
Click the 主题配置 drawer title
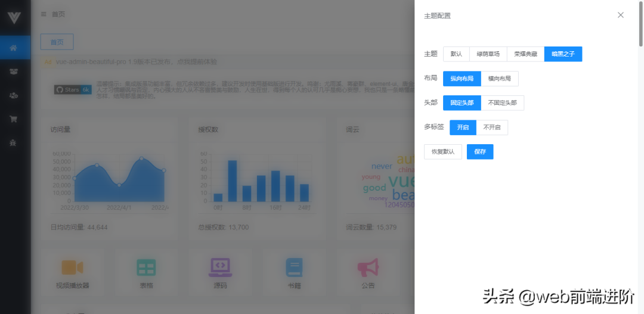coord(438,15)
